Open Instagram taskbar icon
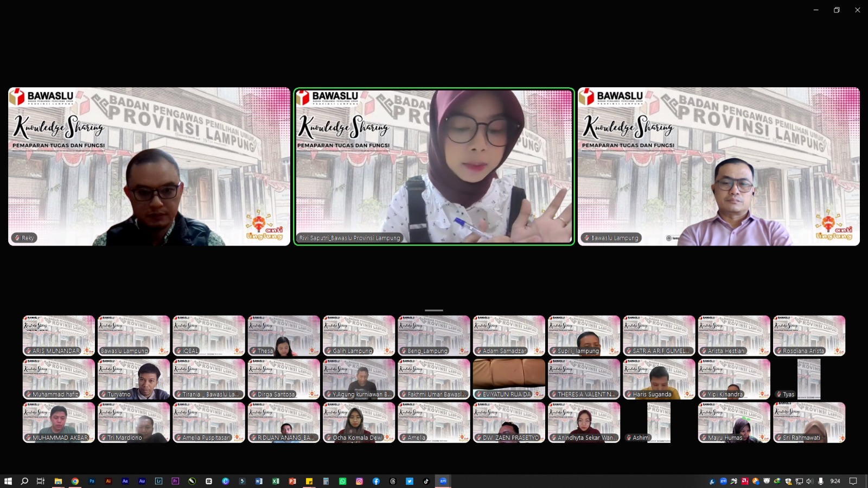The width and height of the screenshot is (868, 488). click(x=359, y=481)
